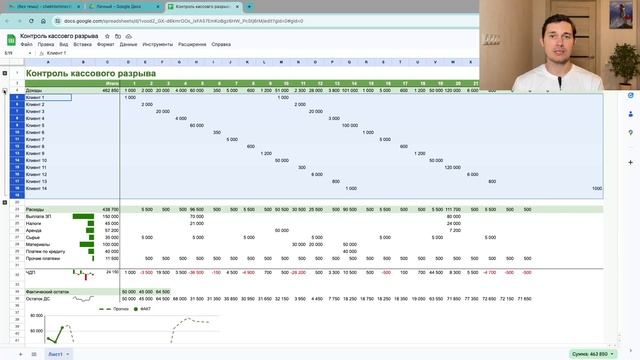Select the Аренда row label
This screenshot has height=360, width=640.
pos(48,230)
